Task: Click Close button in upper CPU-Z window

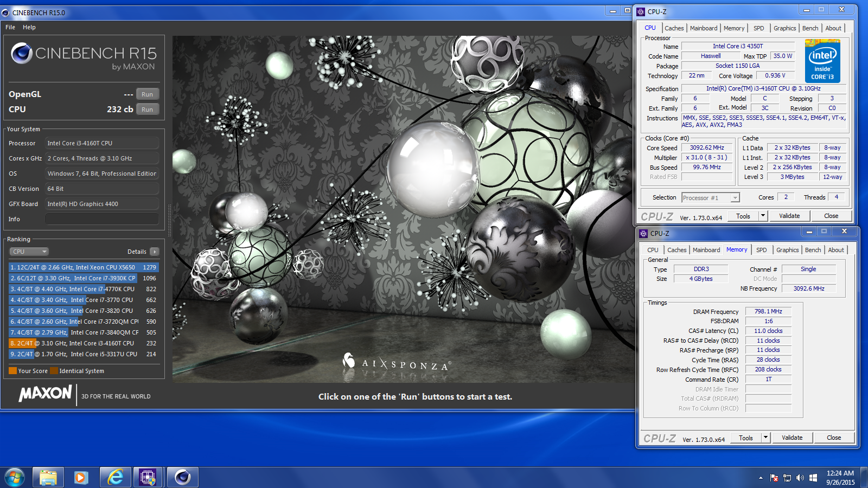Action: (x=831, y=216)
